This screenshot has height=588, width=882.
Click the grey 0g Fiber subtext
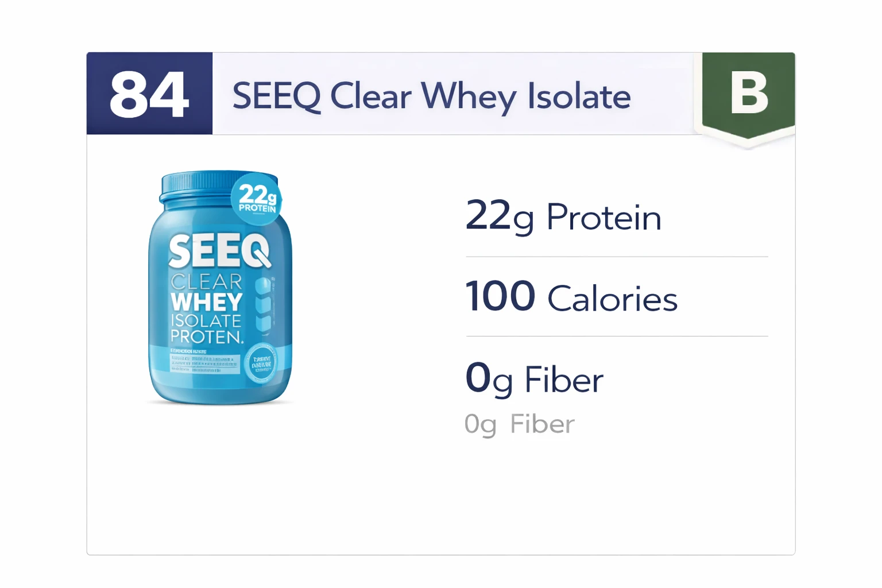pyautogui.click(x=519, y=424)
